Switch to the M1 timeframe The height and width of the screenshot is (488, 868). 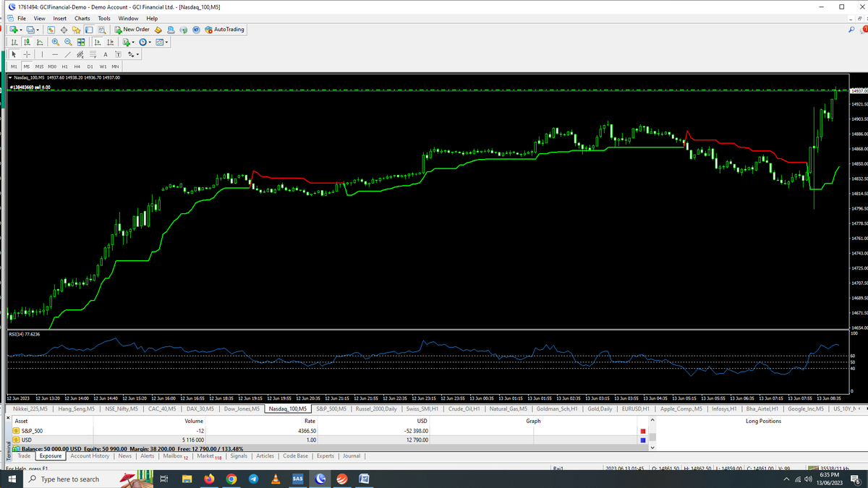14,67
